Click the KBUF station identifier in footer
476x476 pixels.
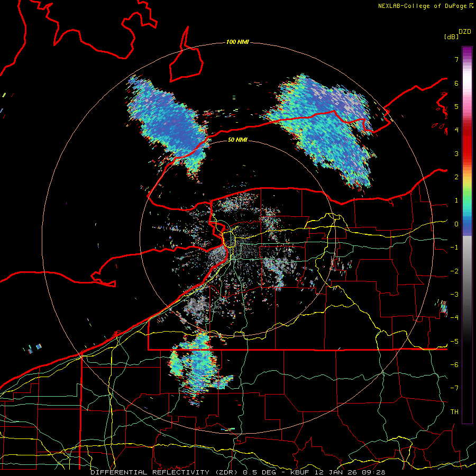(x=300, y=472)
